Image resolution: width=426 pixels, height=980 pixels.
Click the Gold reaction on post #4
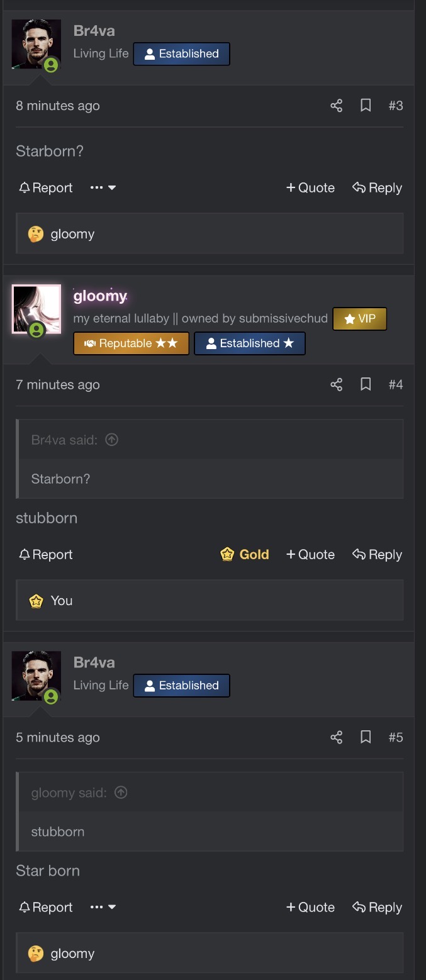point(245,554)
